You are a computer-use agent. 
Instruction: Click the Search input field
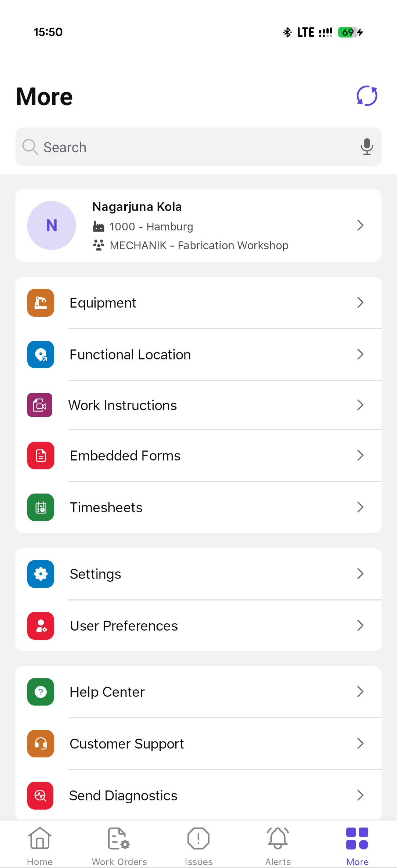click(x=191, y=147)
